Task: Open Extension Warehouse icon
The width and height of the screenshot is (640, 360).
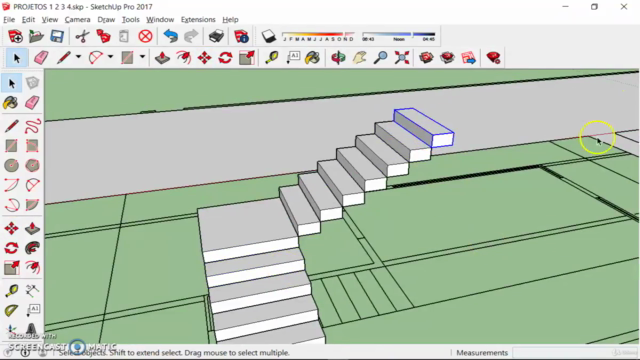Action: click(447, 58)
